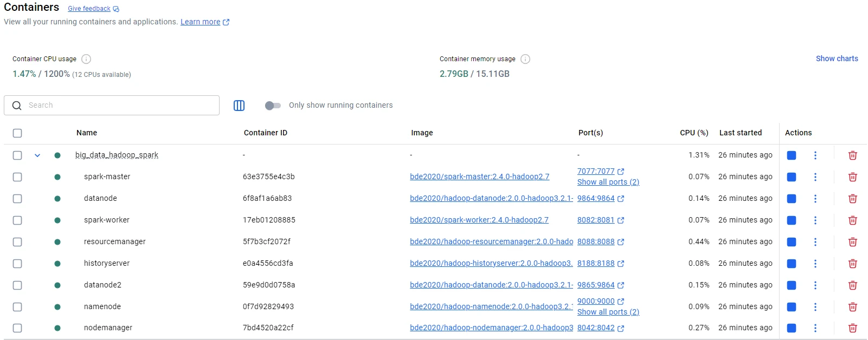Check the namenode row checkbox

click(17, 307)
